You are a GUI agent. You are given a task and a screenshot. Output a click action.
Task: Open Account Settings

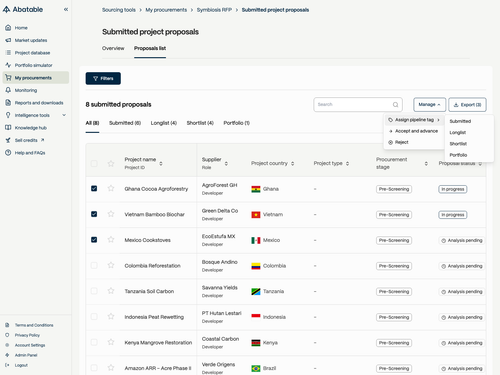[30, 345]
